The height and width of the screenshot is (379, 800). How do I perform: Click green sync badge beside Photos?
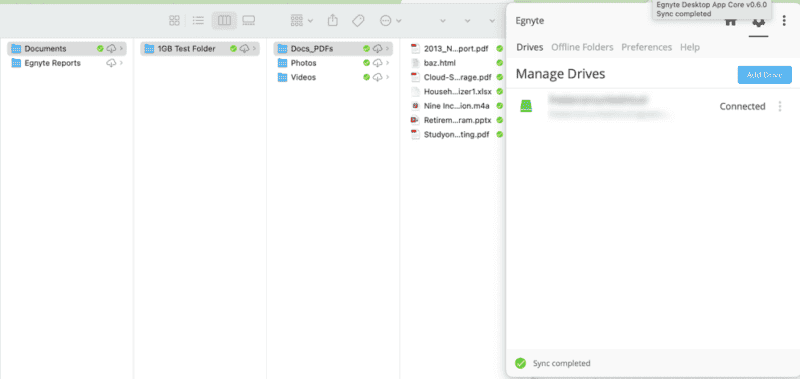click(x=366, y=63)
